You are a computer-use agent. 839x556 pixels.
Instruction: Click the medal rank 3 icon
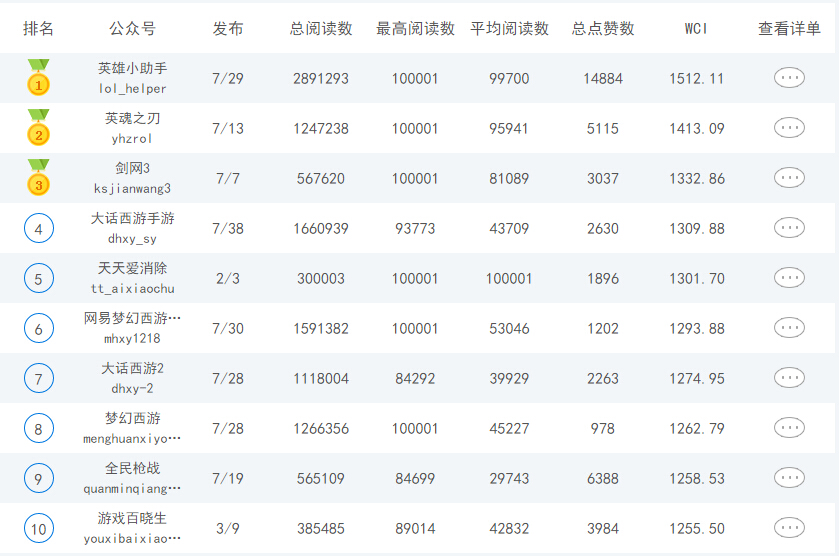[39, 177]
